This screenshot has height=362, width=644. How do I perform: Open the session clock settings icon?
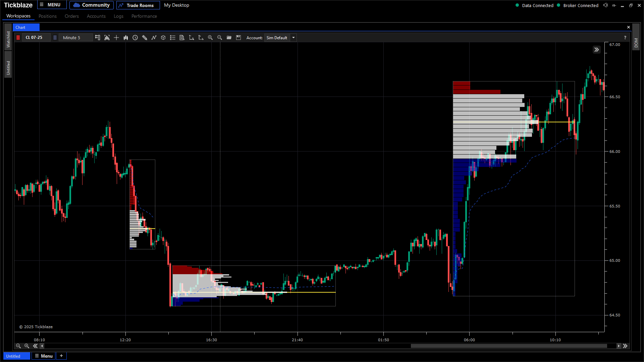click(x=135, y=38)
